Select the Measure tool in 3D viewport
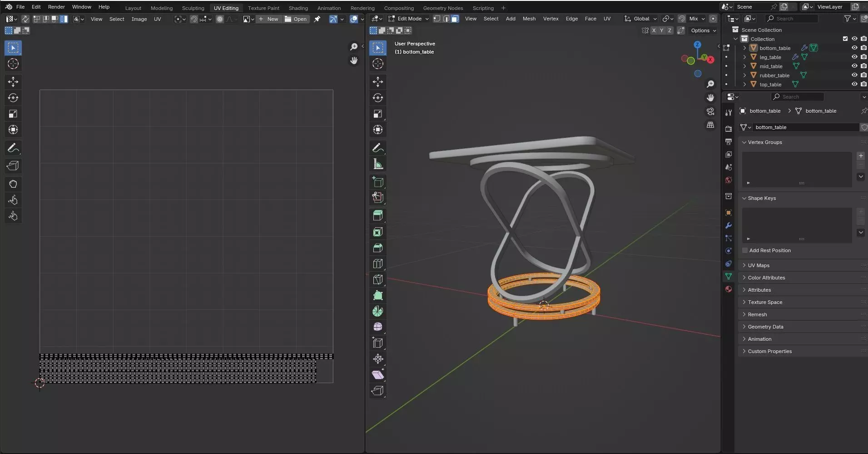Screen dimensions: 868x454 pos(378,164)
